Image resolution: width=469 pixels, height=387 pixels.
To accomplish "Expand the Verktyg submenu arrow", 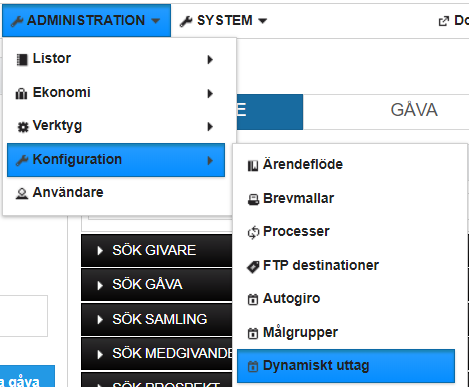I will [x=210, y=127].
